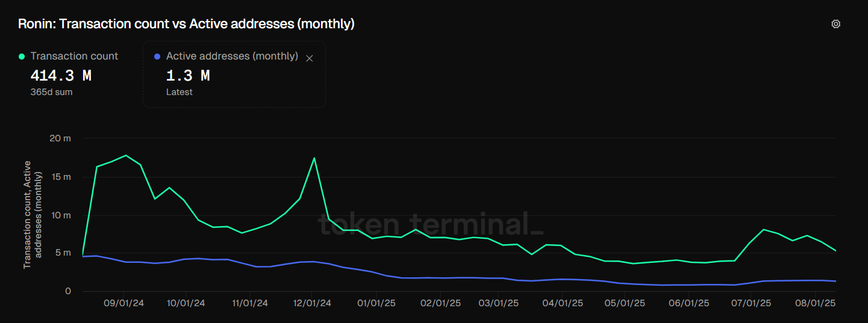Screen dimensions: 868x323
Task: Click the chart title text
Action: pyautogui.click(x=186, y=24)
